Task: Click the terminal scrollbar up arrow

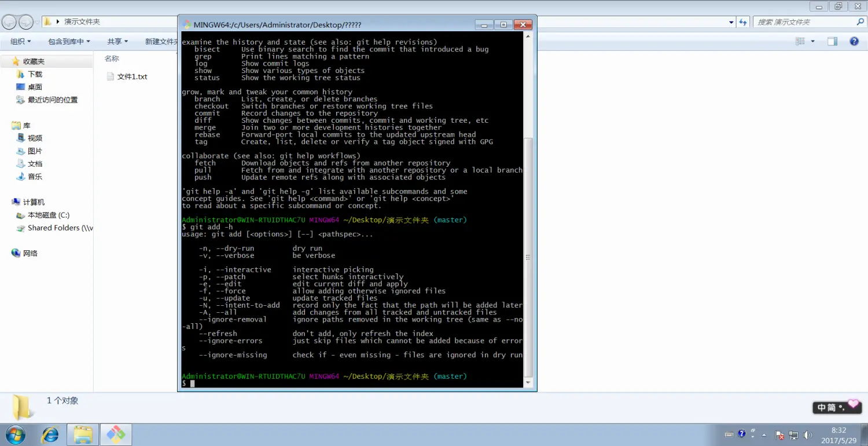Action: (x=528, y=36)
